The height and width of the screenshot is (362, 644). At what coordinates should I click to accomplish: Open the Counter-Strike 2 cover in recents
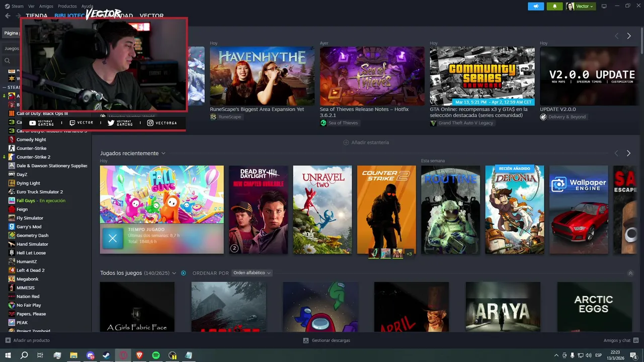(386, 210)
